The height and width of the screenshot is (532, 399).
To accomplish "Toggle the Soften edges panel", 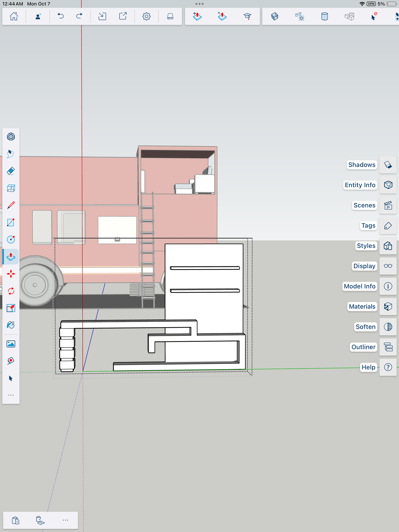I will [388, 327].
